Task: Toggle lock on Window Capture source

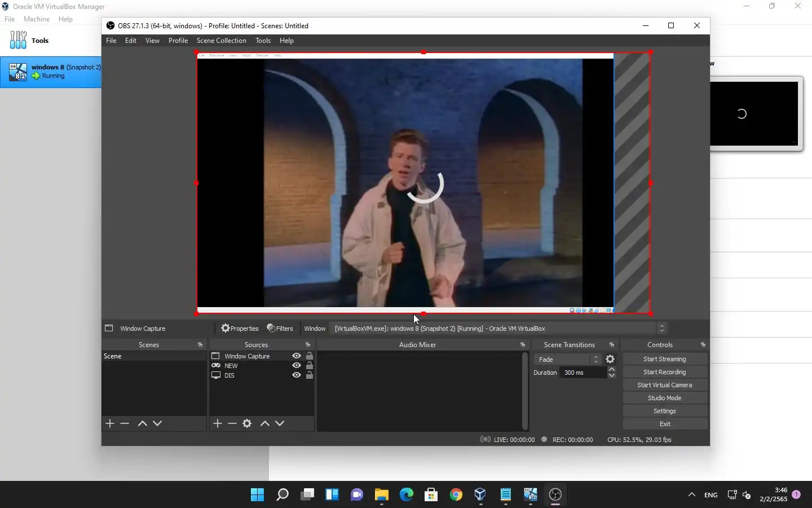Action: [x=310, y=356]
